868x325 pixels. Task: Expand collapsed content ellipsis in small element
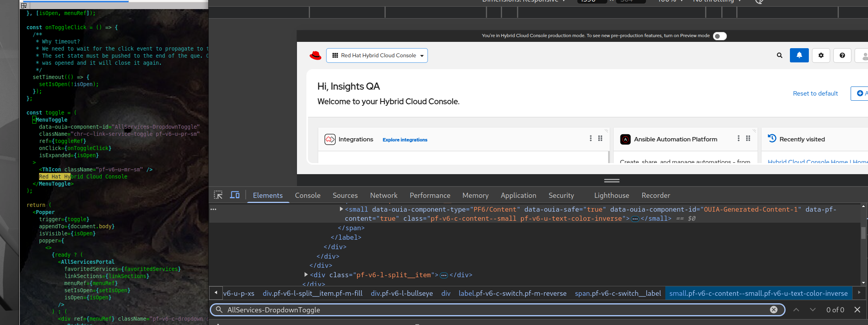pyautogui.click(x=635, y=219)
